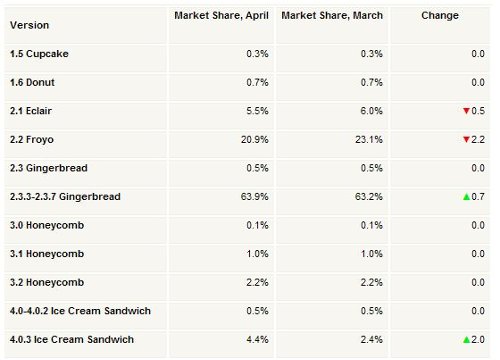This screenshot has height=360, width=500.
Task: Click the 2.1 Eclair version label
Action: [x=31, y=111]
